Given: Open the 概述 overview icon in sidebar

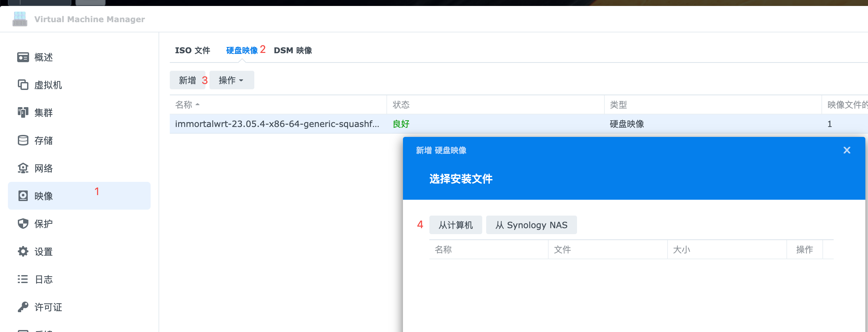Looking at the screenshot, I should (23, 57).
